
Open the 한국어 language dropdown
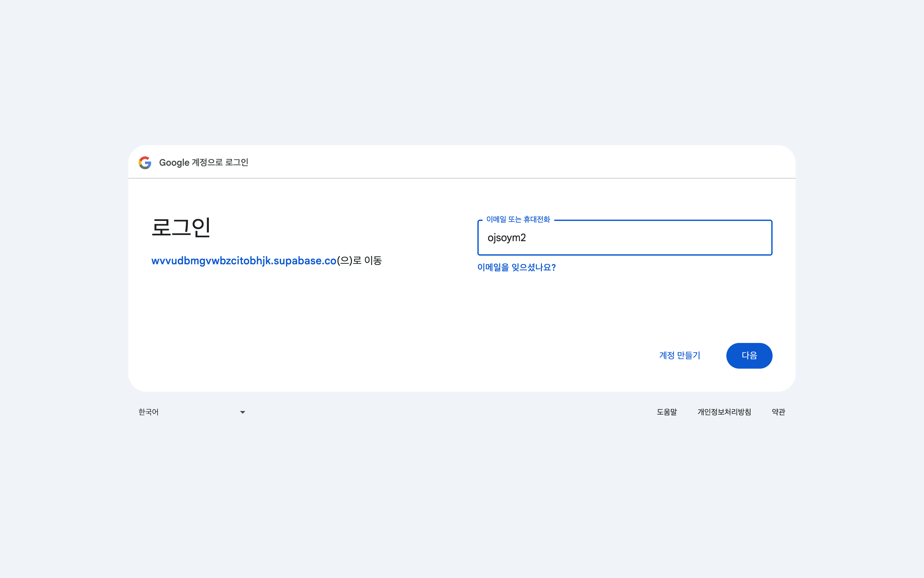pos(192,412)
